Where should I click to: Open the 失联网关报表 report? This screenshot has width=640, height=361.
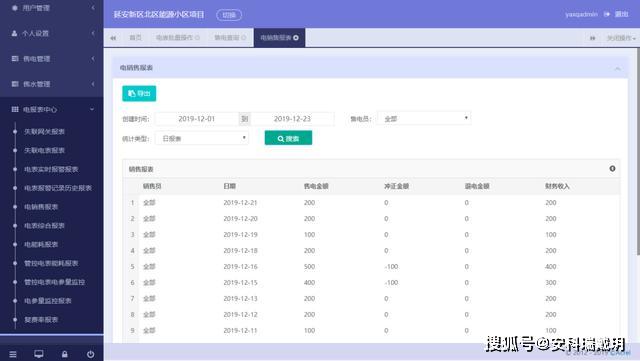coord(44,131)
